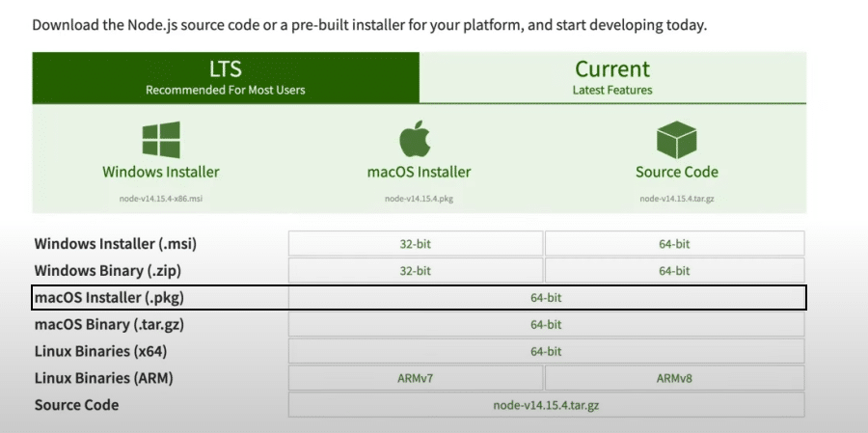The height and width of the screenshot is (433, 868).
Task: Download Linux Binaries (x64) 64-bit
Action: click(x=547, y=351)
